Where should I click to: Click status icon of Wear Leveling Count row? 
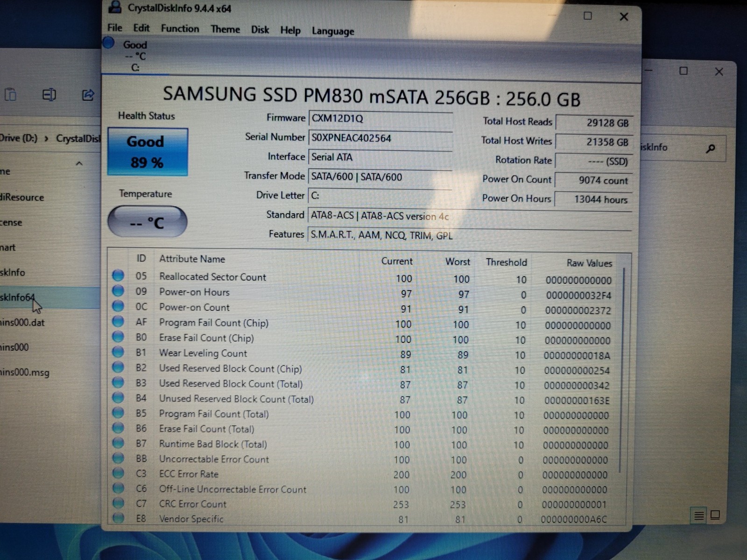(x=118, y=351)
